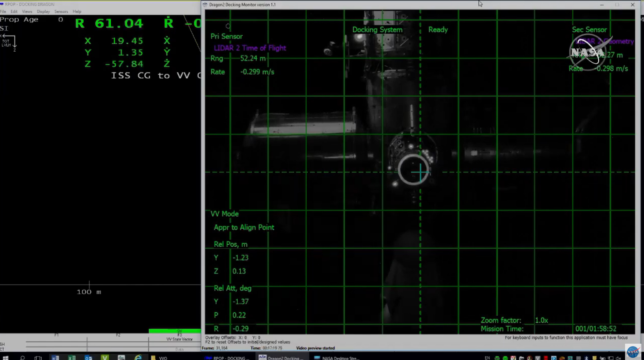
Task: Launch Word from the taskbar
Action: 55,358
